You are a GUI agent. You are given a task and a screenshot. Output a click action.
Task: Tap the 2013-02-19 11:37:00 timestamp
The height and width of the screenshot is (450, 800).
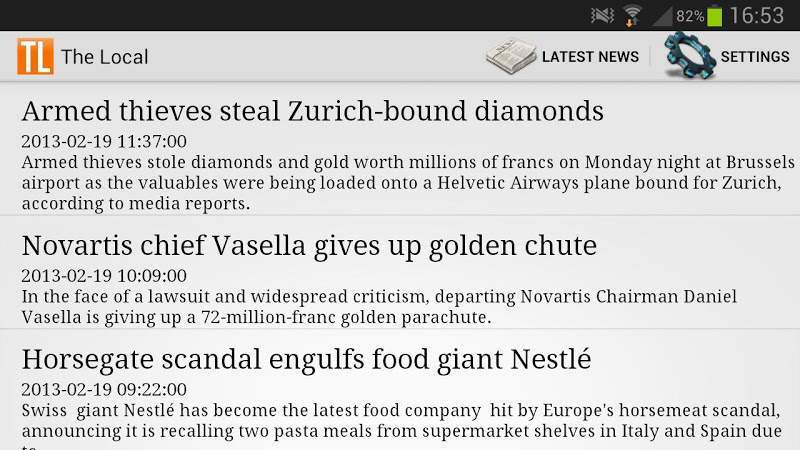(x=104, y=142)
